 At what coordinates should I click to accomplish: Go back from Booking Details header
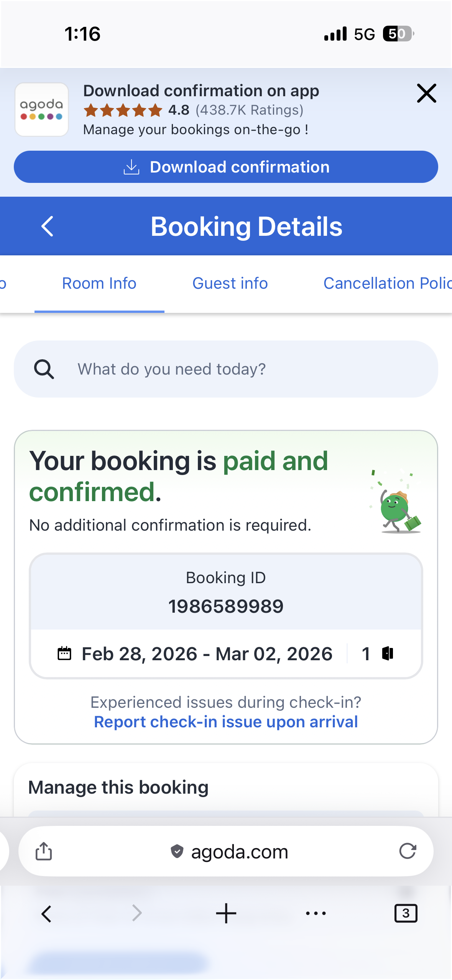pos(47,226)
